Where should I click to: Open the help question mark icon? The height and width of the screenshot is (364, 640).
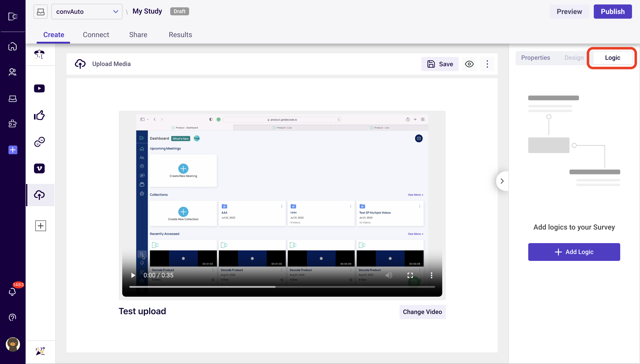click(12, 318)
